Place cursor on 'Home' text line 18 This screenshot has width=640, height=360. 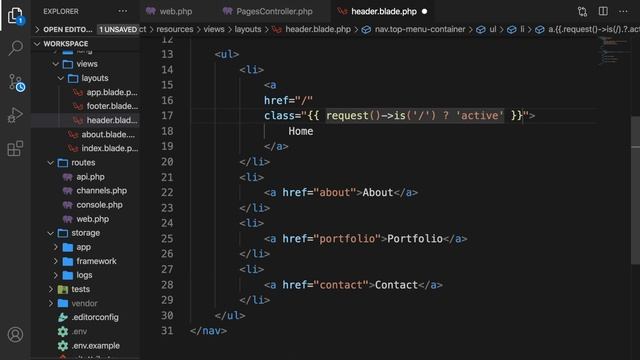tap(301, 131)
